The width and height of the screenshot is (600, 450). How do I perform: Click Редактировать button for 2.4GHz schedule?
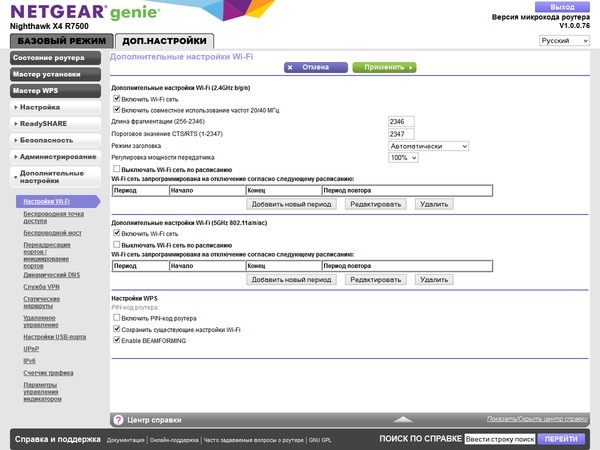coord(375,204)
